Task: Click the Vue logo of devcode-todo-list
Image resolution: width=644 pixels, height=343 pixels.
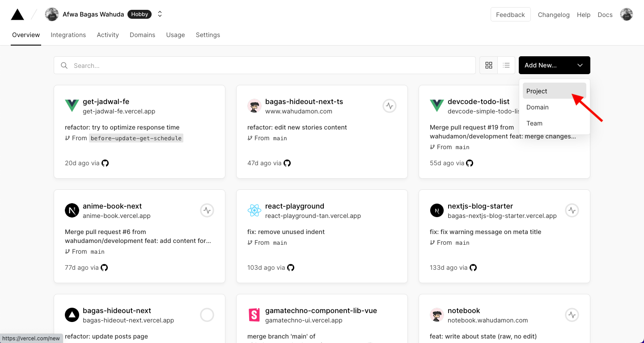Action: coord(437,106)
